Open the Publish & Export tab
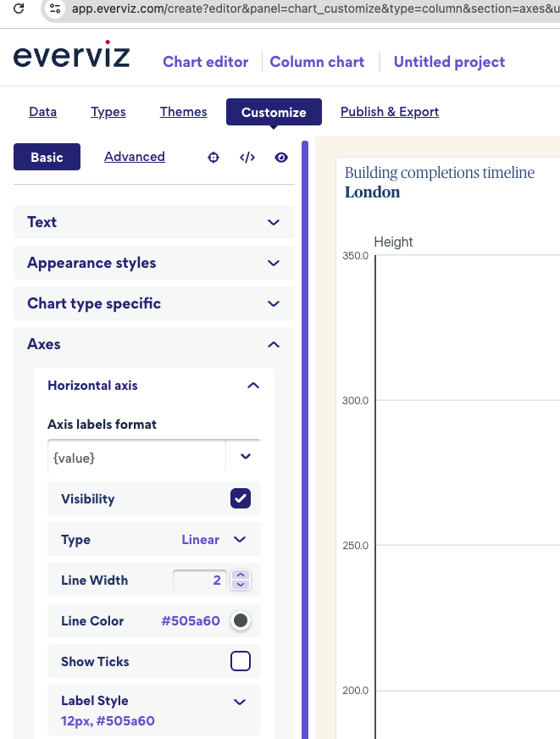 (389, 112)
